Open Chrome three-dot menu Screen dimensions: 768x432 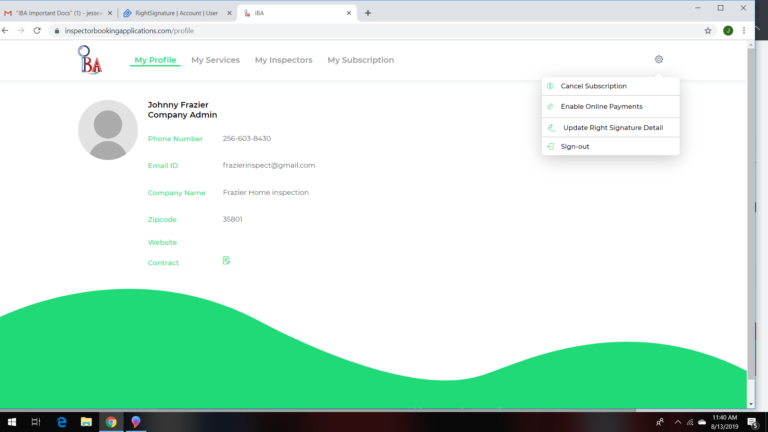(744, 31)
